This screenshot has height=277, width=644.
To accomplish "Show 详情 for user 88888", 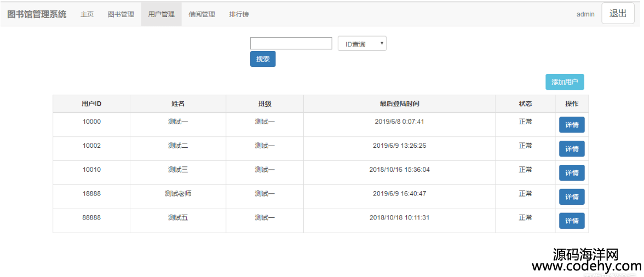I will (x=572, y=221).
